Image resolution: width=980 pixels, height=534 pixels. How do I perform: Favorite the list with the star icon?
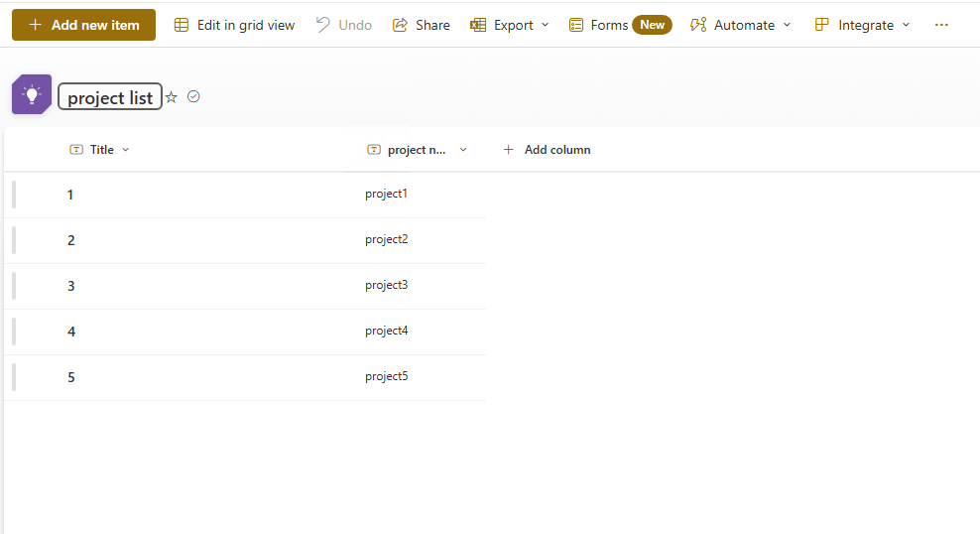172,97
